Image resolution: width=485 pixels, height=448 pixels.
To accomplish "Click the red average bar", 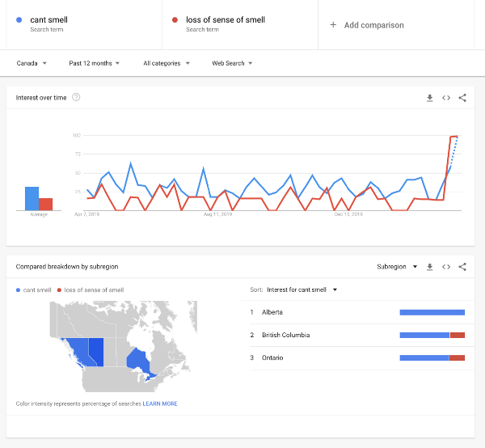I will pos(46,205).
